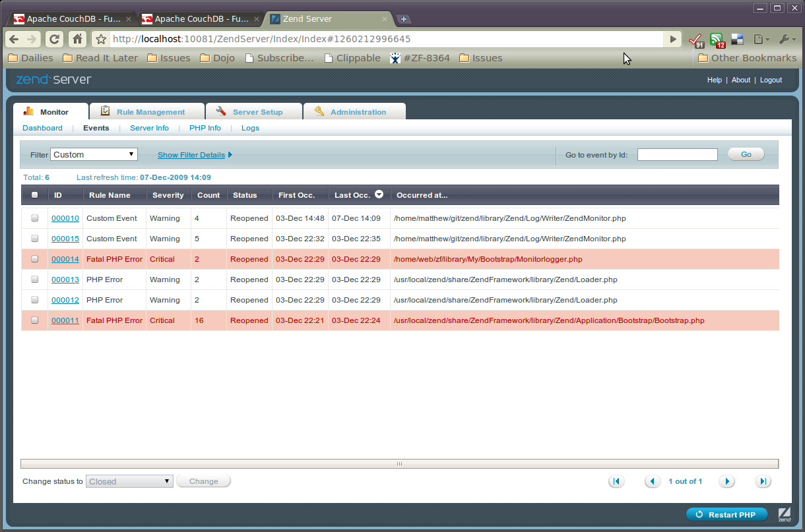Open event ID 000011 link
The width and height of the screenshot is (805, 532).
coord(65,320)
